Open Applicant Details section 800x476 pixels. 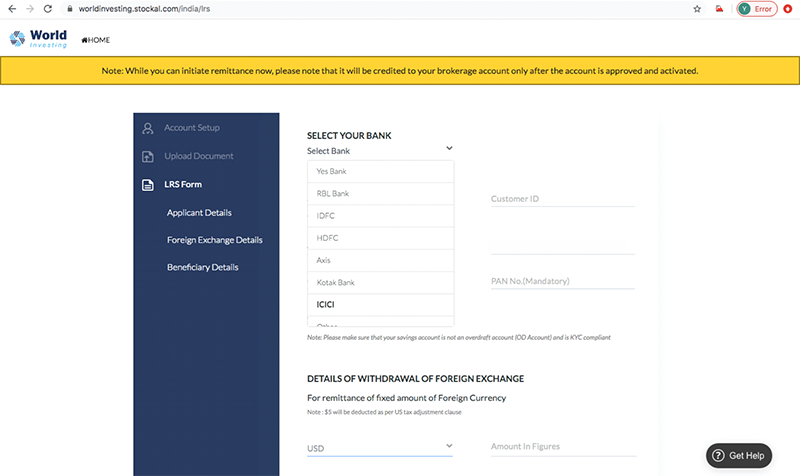pos(199,213)
